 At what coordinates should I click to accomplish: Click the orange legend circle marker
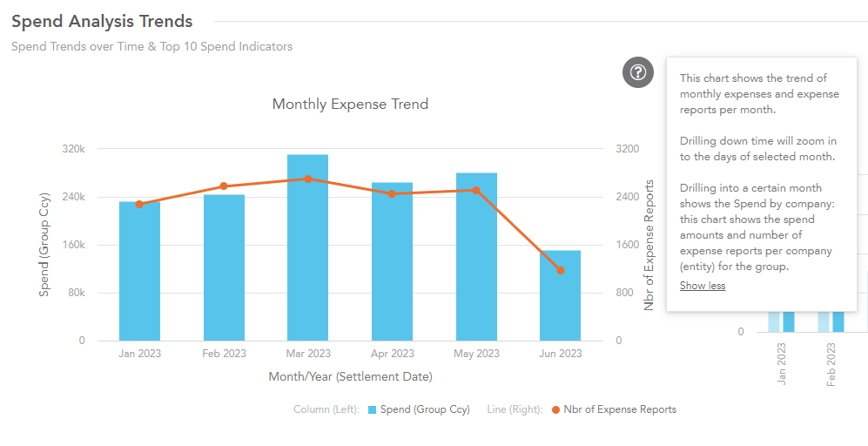pos(555,409)
